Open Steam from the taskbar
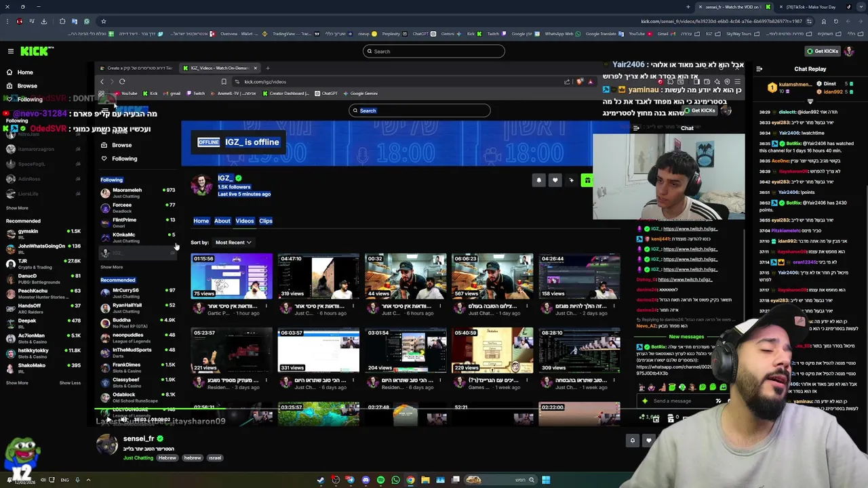 pyautogui.click(x=321, y=480)
